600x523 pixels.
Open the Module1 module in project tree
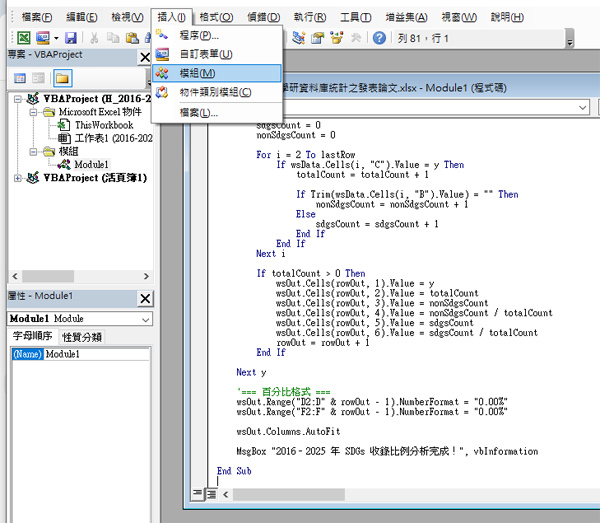click(x=90, y=164)
